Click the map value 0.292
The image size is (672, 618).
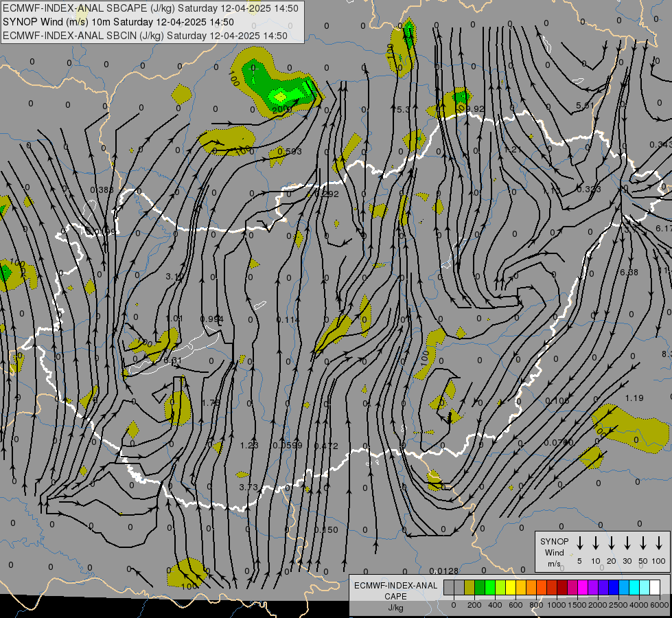(327, 194)
